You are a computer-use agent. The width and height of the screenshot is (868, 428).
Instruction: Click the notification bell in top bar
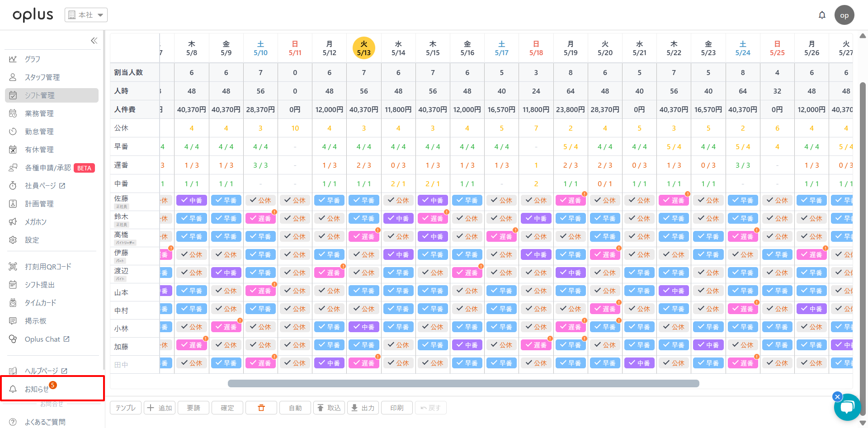coord(822,15)
